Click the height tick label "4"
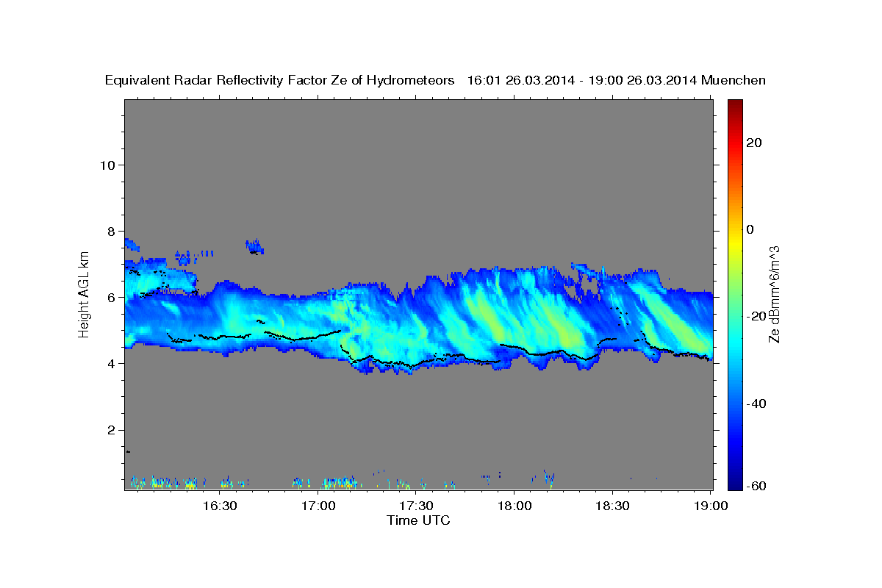Screen dimensions: 882x588 click(x=111, y=363)
